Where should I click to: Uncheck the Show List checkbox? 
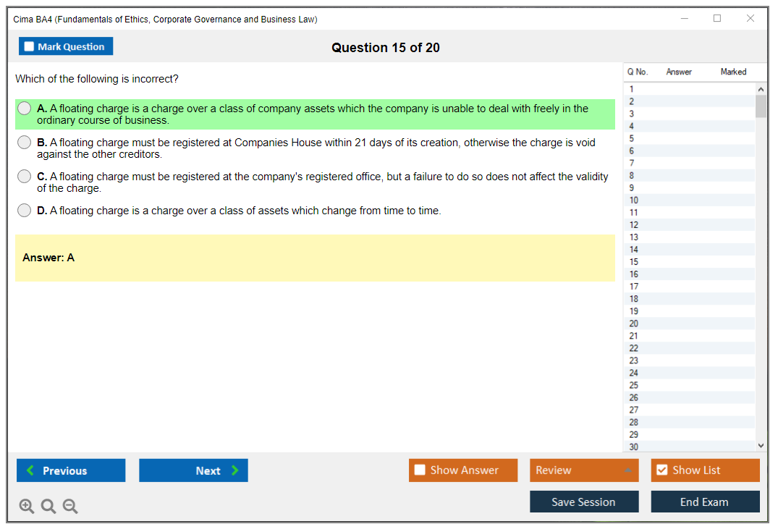click(x=661, y=470)
